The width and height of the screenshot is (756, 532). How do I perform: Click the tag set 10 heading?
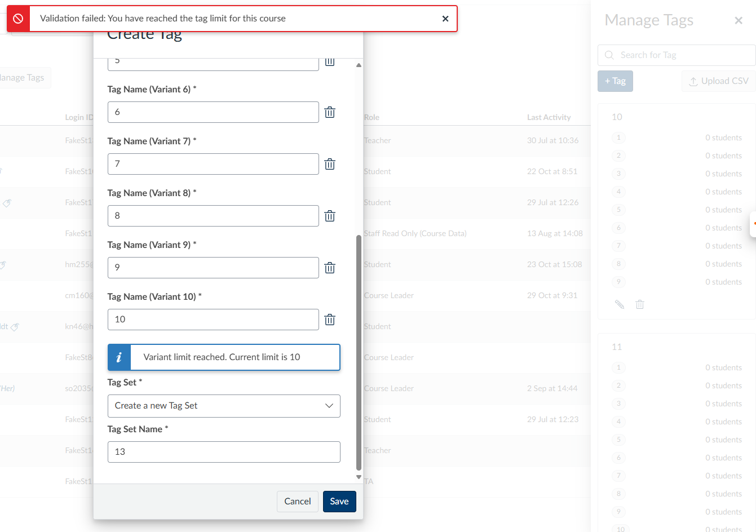coord(617,117)
